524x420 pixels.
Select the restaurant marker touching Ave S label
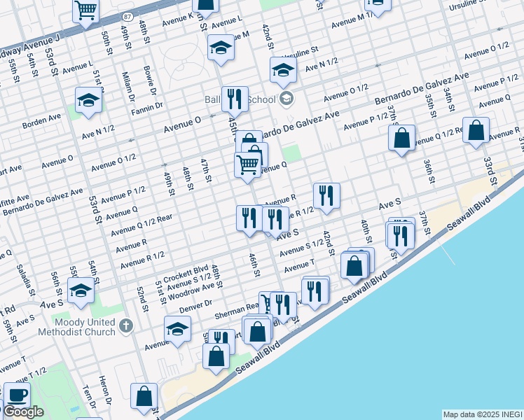276,221
